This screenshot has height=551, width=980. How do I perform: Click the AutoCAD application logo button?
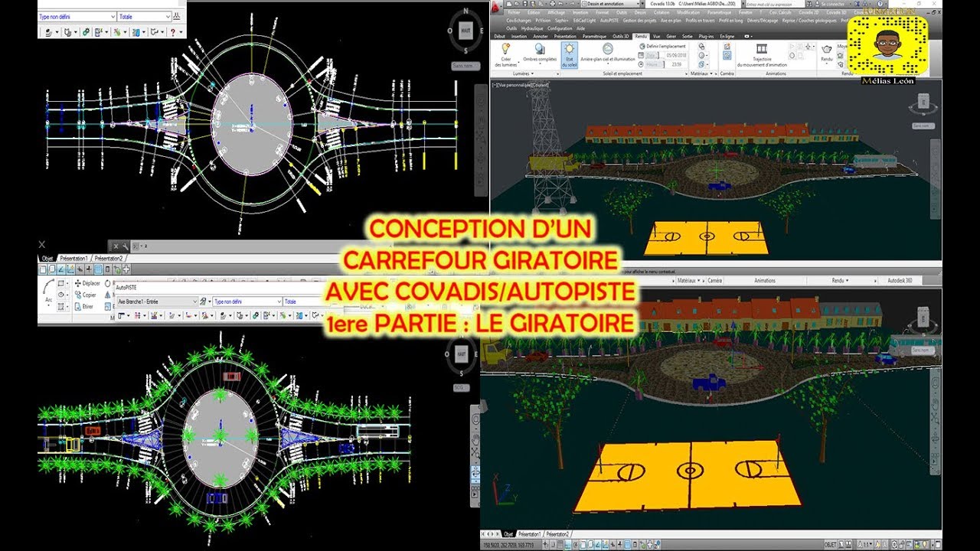pos(496,8)
